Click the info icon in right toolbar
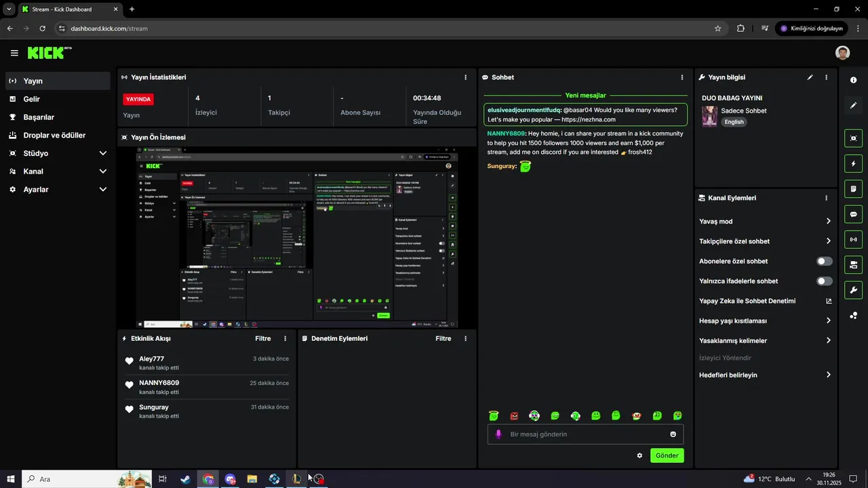 click(x=853, y=80)
